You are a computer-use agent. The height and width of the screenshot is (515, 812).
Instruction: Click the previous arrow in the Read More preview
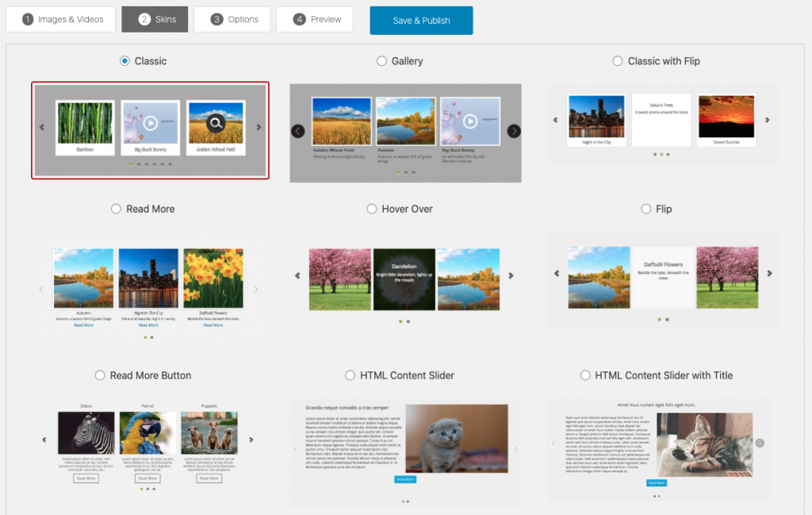pos(41,290)
